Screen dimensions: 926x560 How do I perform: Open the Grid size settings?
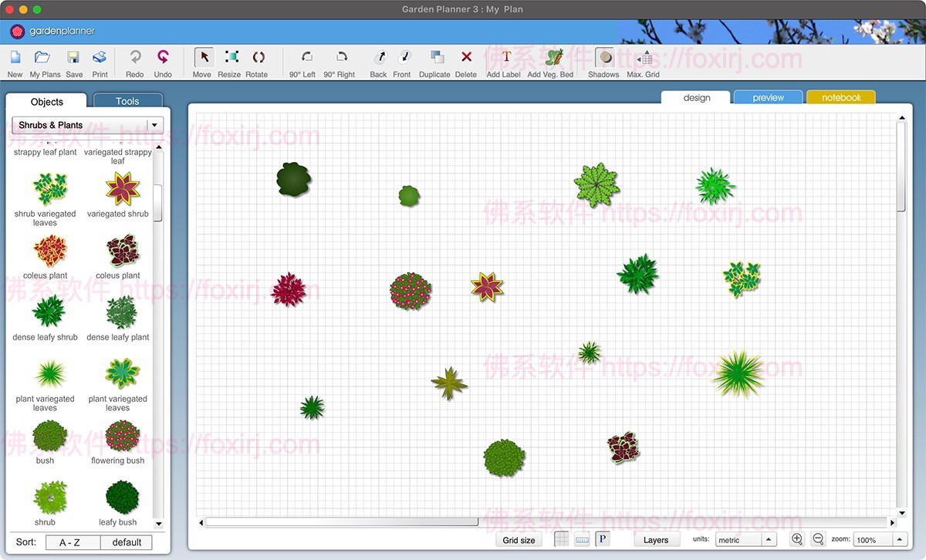coord(518,539)
